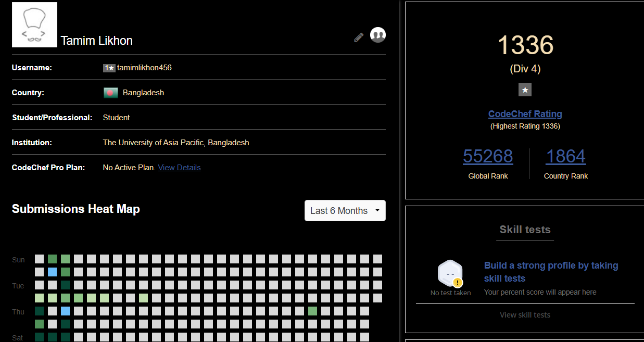Open View Details for Pro Plan
The height and width of the screenshot is (342, 644).
(x=179, y=168)
